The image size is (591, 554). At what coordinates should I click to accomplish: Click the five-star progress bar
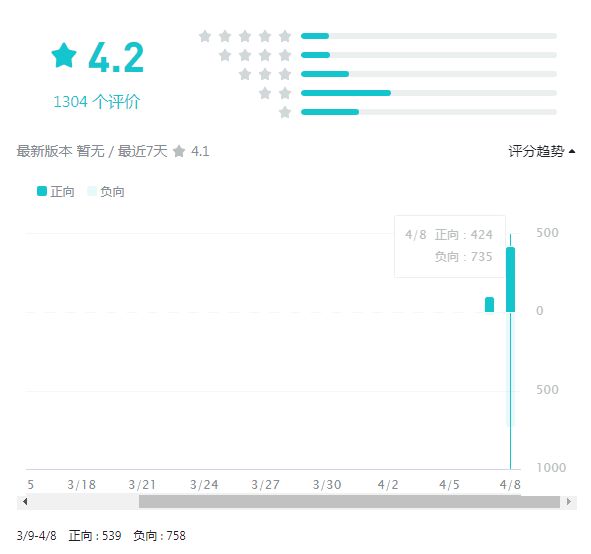[x=429, y=36]
